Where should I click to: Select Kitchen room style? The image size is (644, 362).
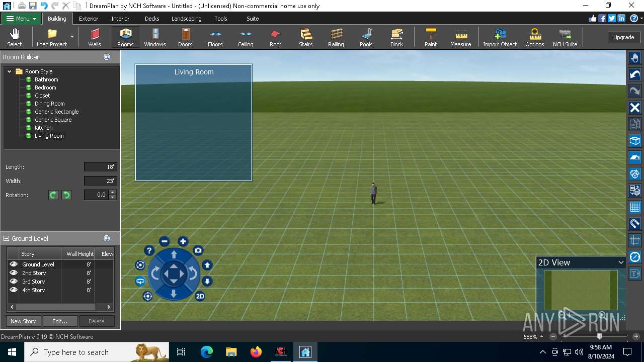pyautogui.click(x=43, y=128)
